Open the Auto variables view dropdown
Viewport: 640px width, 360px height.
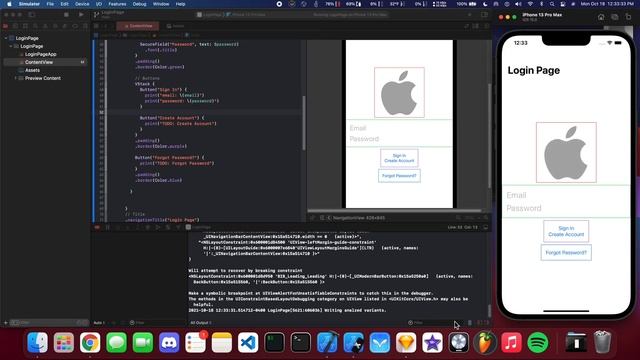tap(99, 322)
